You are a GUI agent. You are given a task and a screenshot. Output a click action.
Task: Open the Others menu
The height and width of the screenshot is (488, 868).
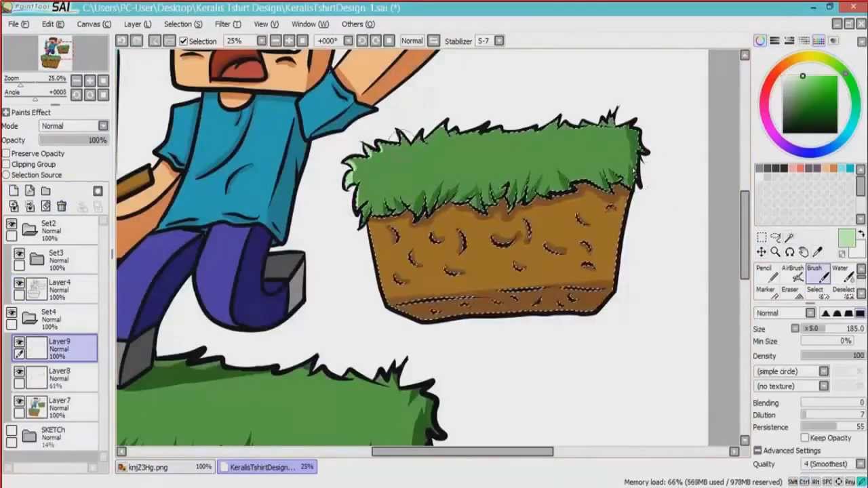click(x=358, y=24)
